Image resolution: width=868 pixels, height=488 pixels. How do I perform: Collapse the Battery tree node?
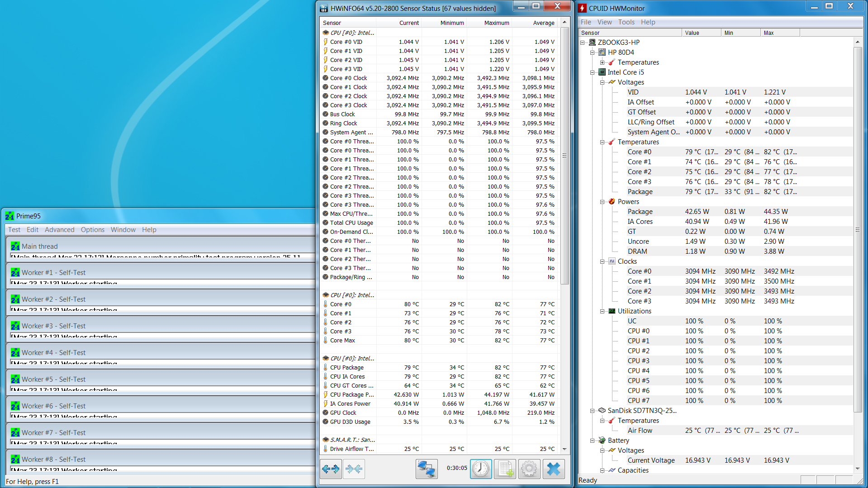(x=593, y=441)
